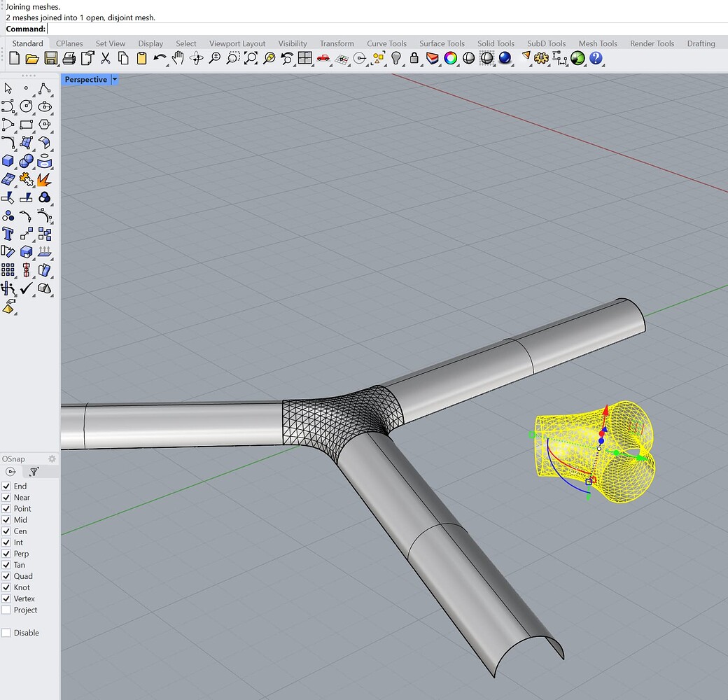Select the Text tool
728x700 pixels.
coord(8,232)
